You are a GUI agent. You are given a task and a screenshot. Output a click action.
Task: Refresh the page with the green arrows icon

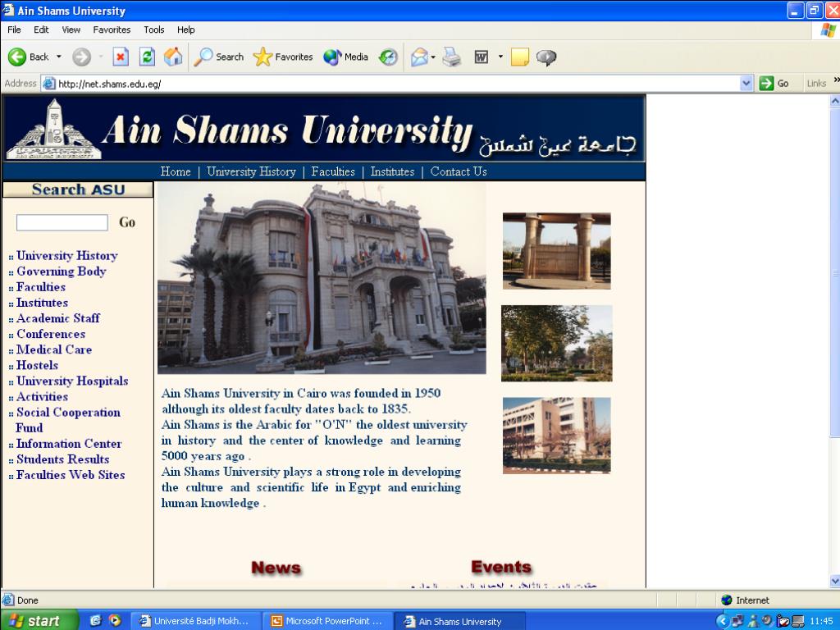(x=147, y=57)
